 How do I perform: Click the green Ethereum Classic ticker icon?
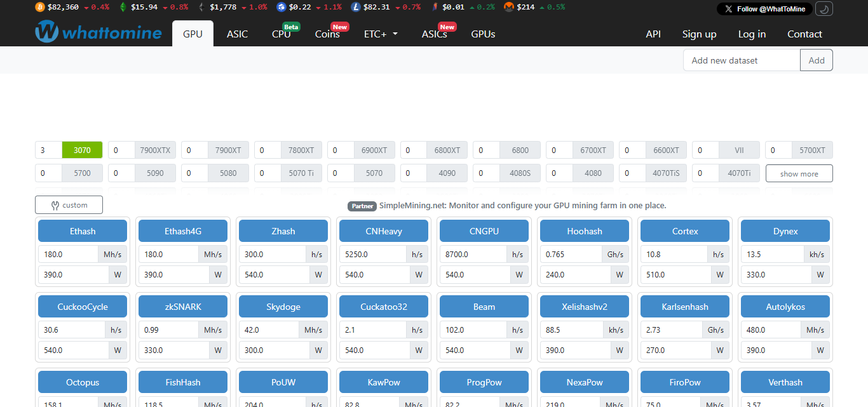pos(123,8)
